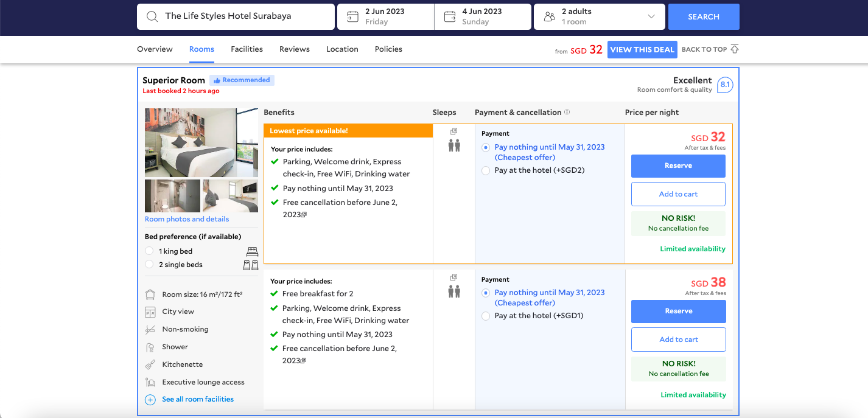
Task: Open the Reviews tab
Action: [295, 49]
